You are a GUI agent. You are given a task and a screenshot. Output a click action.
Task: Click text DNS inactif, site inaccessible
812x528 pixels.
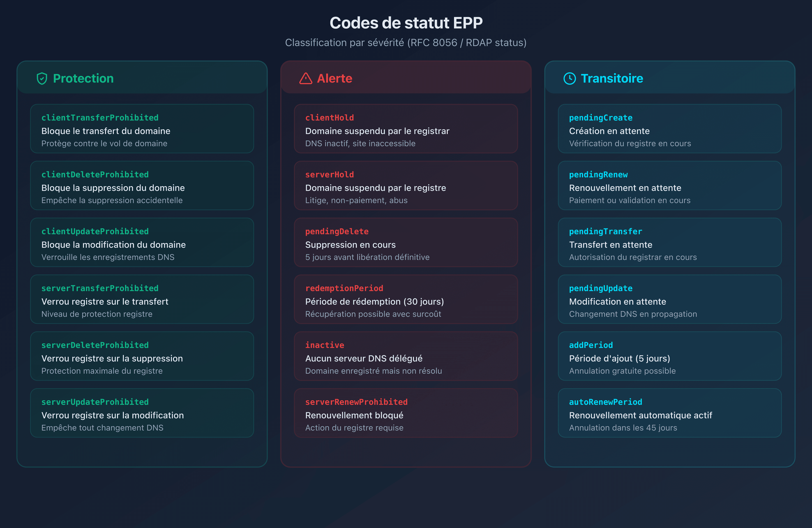point(360,143)
